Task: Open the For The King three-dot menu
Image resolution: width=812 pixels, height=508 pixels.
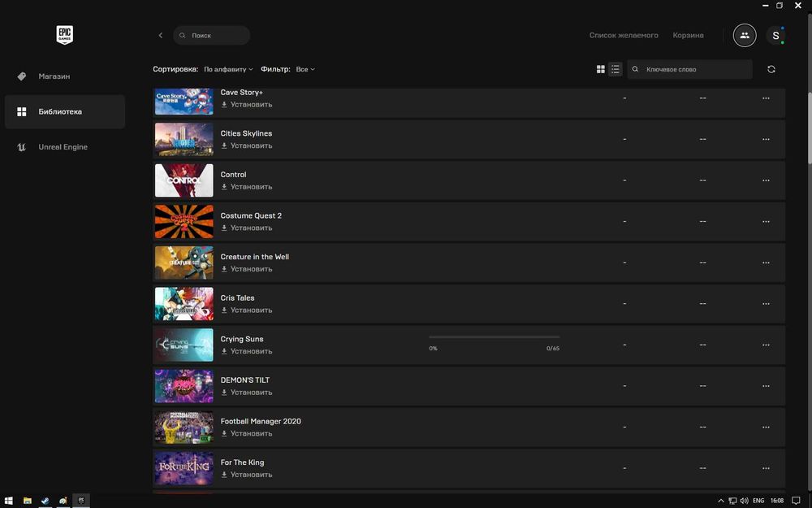Action: tap(766, 468)
